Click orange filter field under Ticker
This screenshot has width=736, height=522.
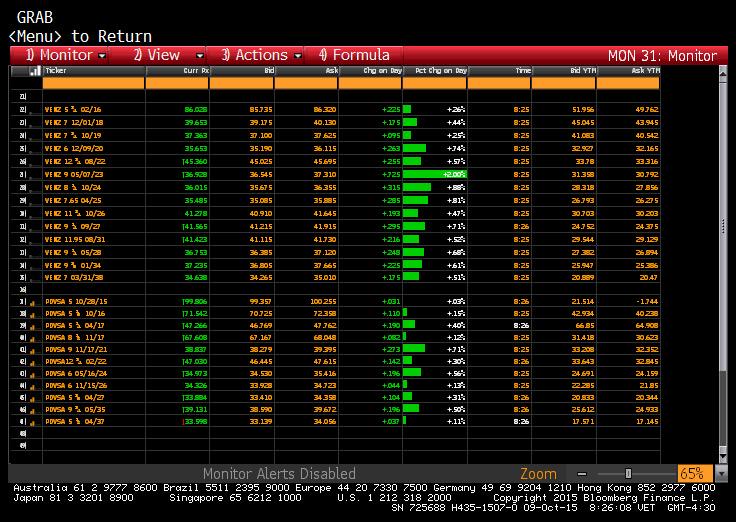(94, 83)
